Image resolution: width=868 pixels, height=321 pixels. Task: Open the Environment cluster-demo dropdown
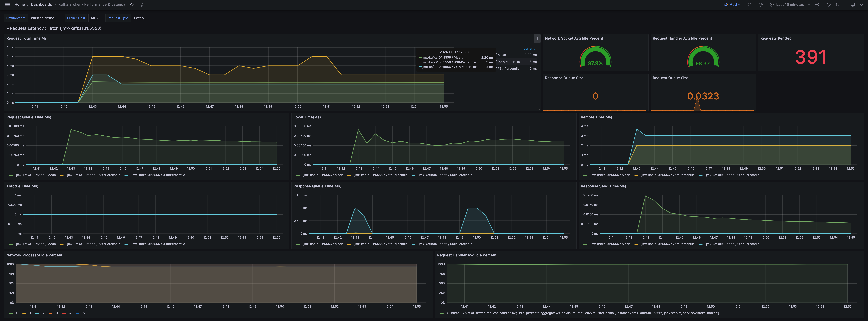coord(44,18)
